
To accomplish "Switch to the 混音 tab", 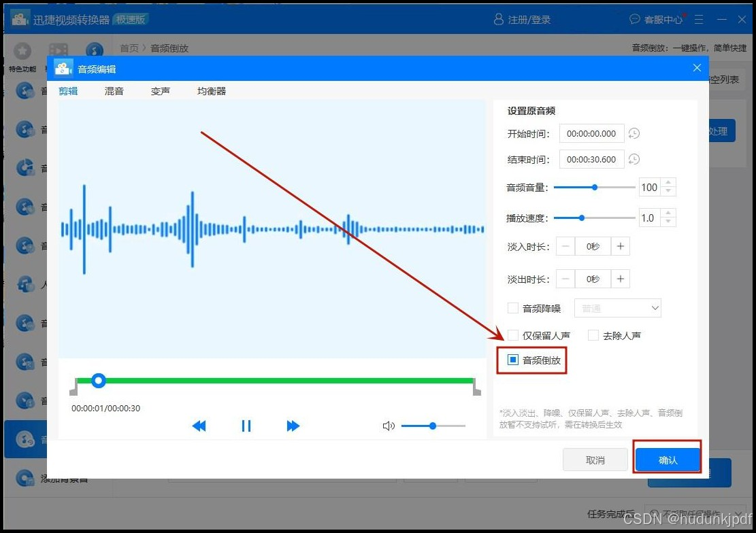I will tap(113, 90).
